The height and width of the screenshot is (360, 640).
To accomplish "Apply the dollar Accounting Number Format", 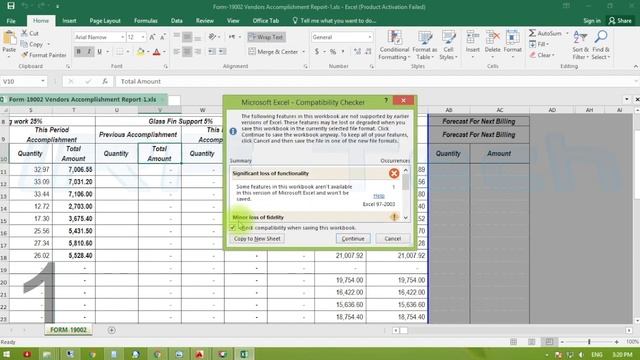I will coord(317,52).
